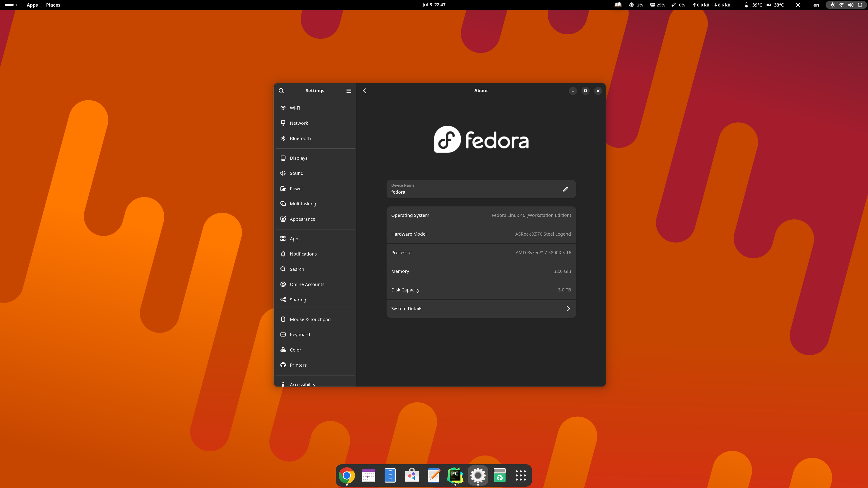The image size is (868, 488).
Task: Open Power settings panel
Action: (296, 188)
